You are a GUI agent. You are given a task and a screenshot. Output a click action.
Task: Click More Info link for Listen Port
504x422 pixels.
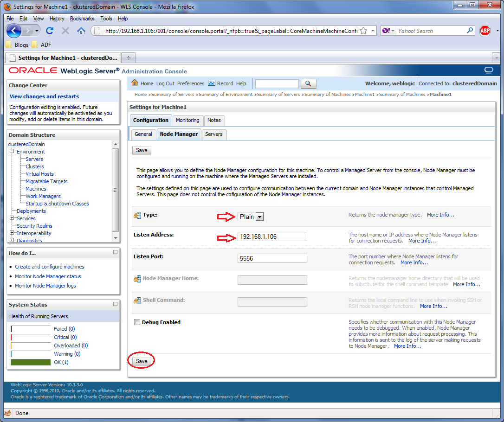pyautogui.click(x=414, y=262)
